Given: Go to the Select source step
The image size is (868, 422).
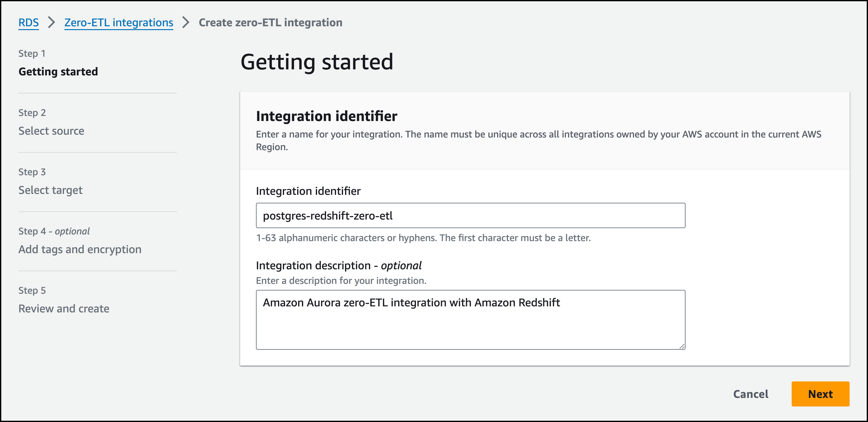Looking at the screenshot, I should pos(51,131).
